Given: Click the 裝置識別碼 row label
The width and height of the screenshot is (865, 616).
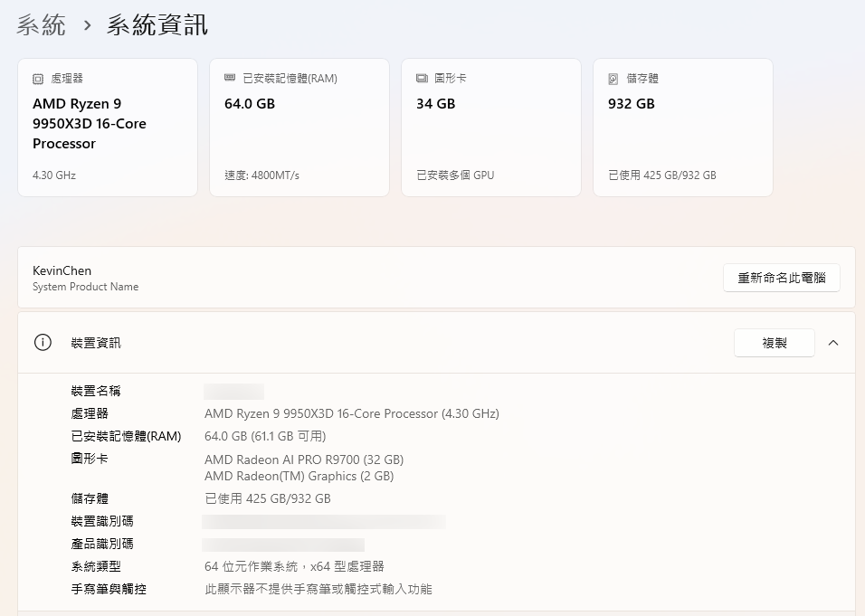Looking at the screenshot, I should [102, 521].
